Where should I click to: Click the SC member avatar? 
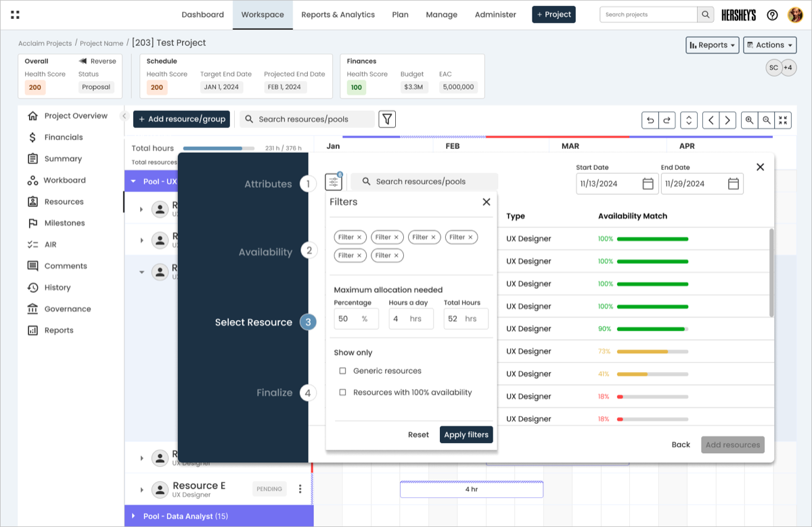pos(773,68)
